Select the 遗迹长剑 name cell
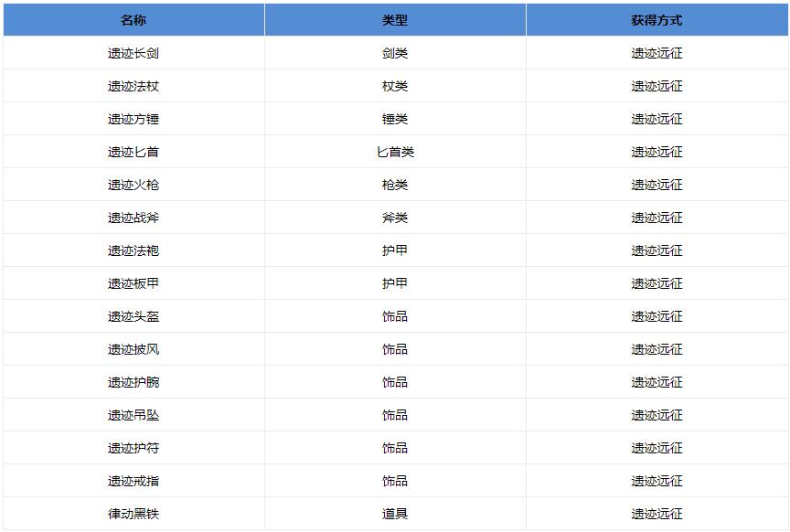 click(133, 53)
